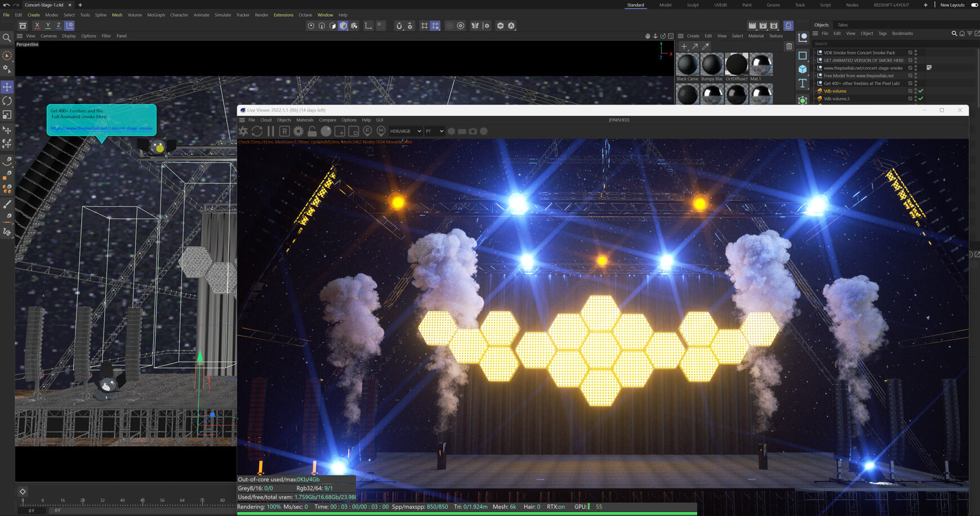Select 'Vdb volume' object row

pos(835,91)
